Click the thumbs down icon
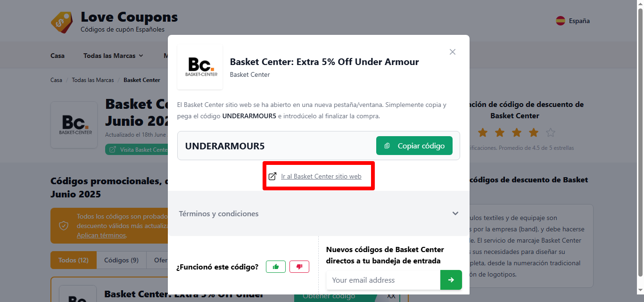Viewport: 644px width, 302px height. click(x=299, y=267)
